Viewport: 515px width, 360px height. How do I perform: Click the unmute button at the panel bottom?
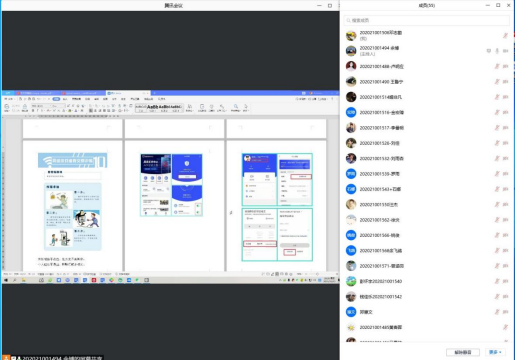click(x=463, y=352)
